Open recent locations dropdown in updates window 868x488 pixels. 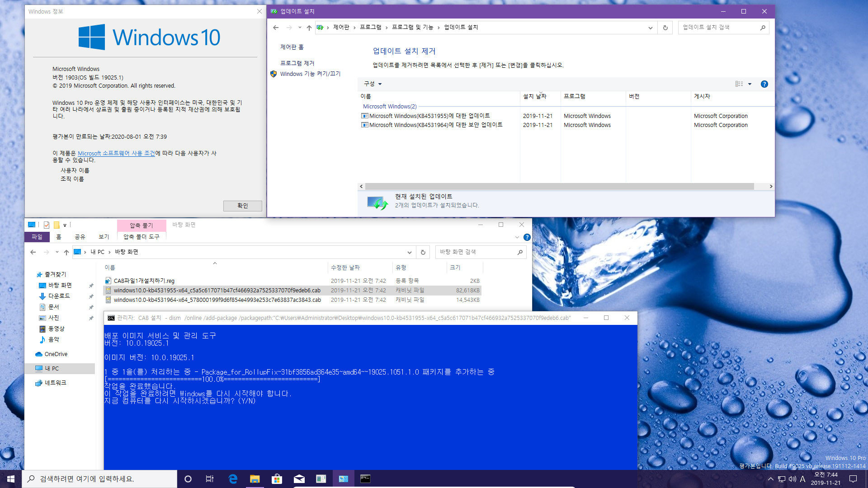tap(300, 28)
